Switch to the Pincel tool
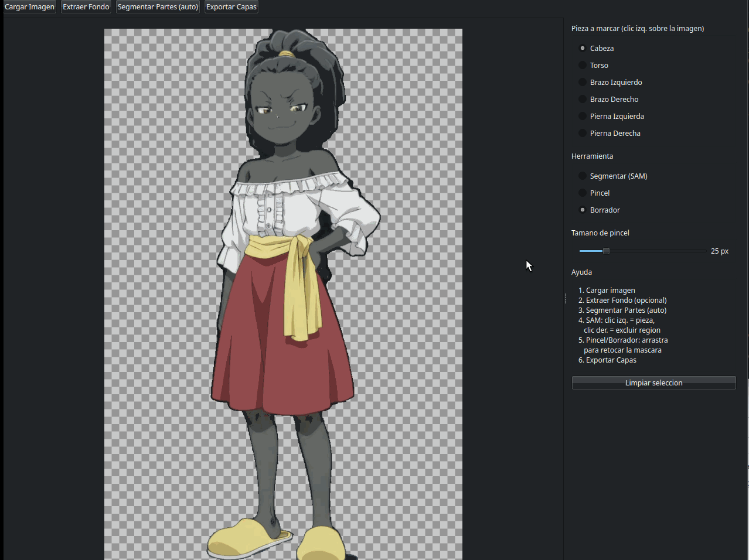749x560 pixels. pyautogui.click(x=594, y=193)
